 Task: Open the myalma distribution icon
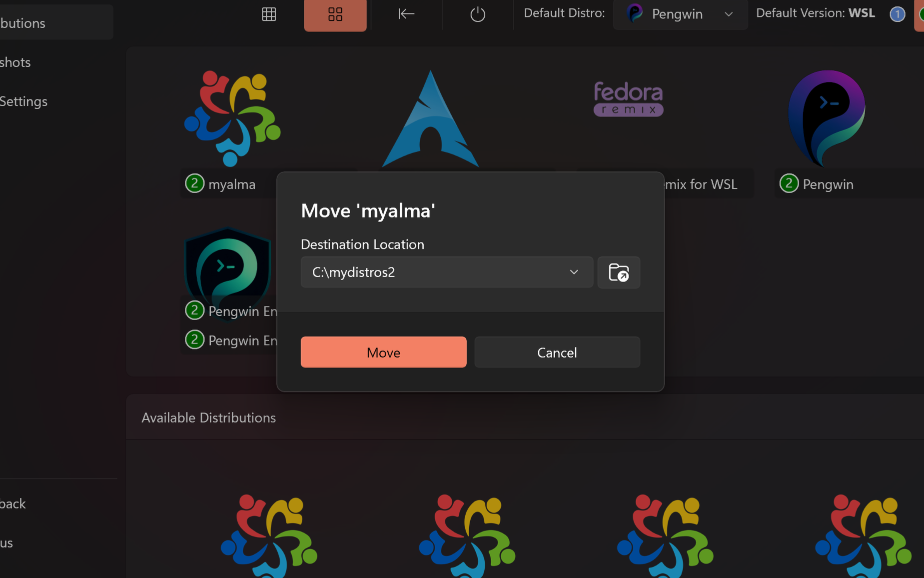pos(231,118)
